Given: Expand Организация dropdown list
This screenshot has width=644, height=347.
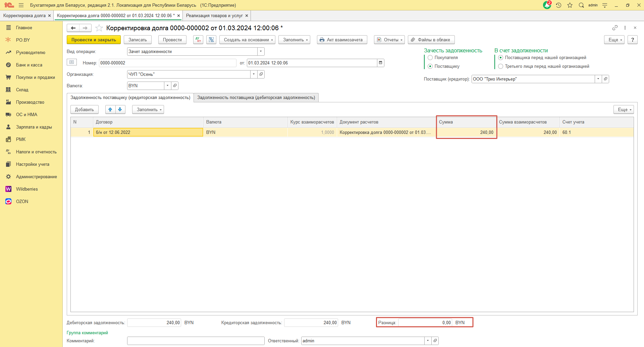Looking at the screenshot, I should (254, 74).
